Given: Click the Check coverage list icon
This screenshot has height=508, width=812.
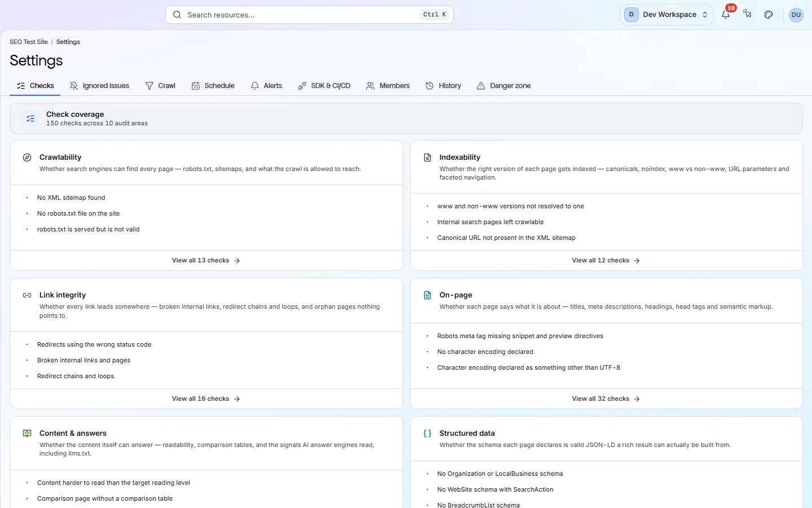Looking at the screenshot, I should (30, 119).
